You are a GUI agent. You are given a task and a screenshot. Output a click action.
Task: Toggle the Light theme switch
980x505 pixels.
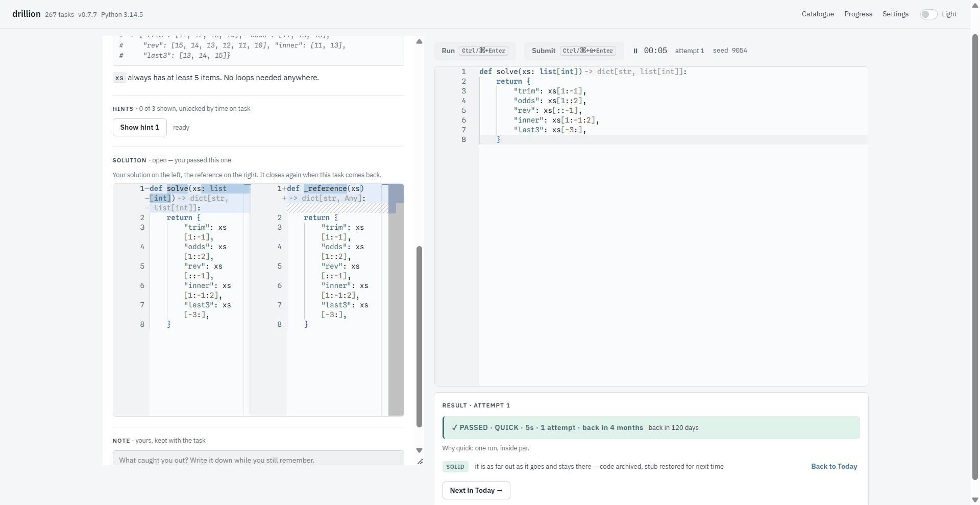tap(928, 14)
